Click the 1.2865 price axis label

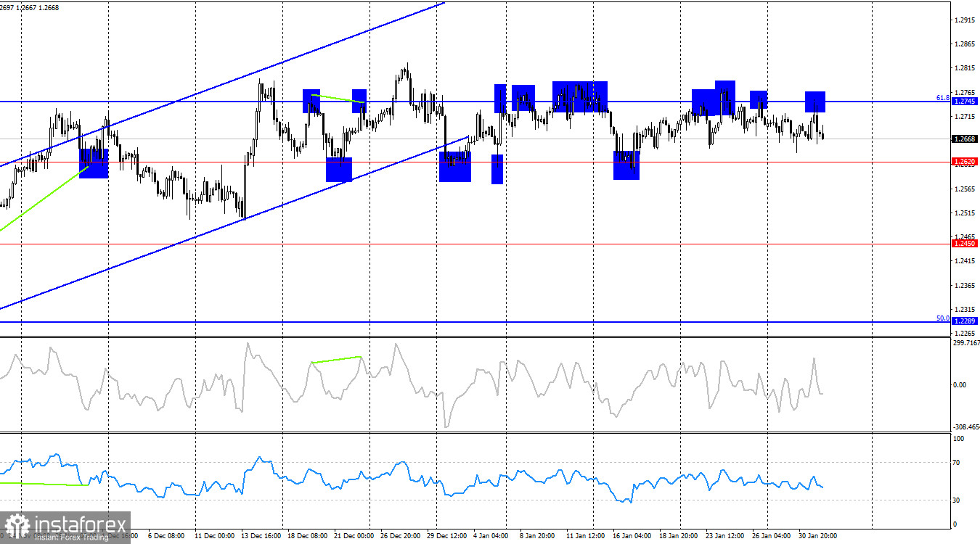pos(965,44)
